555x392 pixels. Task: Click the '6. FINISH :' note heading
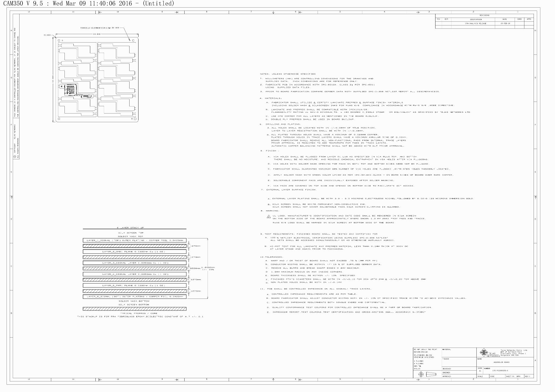tap(270, 151)
